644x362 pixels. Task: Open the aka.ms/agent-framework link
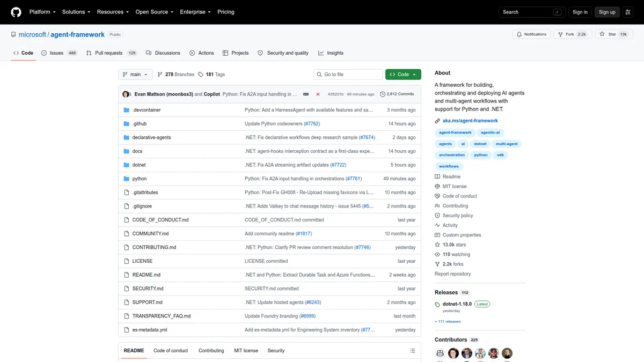tap(470, 121)
